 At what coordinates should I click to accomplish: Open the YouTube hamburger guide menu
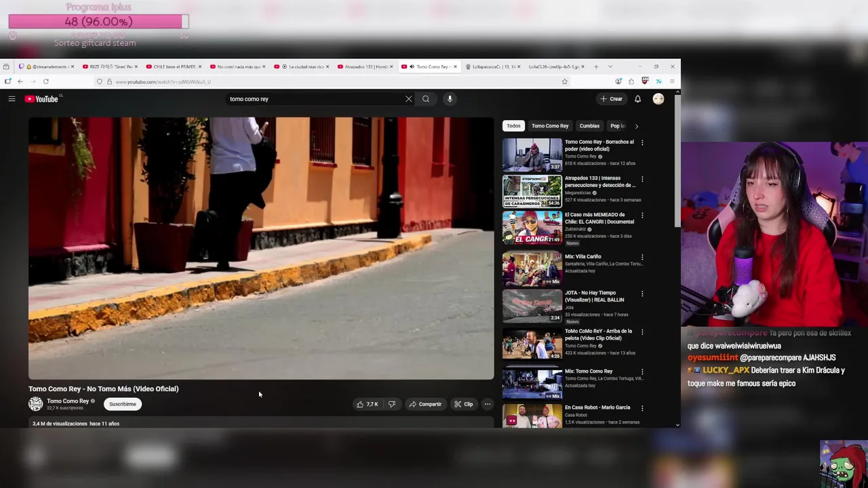[12, 99]
